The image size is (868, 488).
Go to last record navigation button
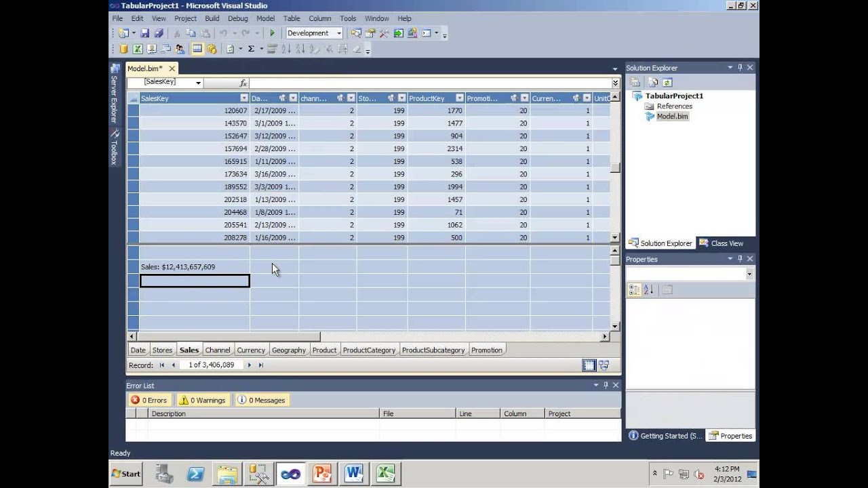tap(261, 365)
